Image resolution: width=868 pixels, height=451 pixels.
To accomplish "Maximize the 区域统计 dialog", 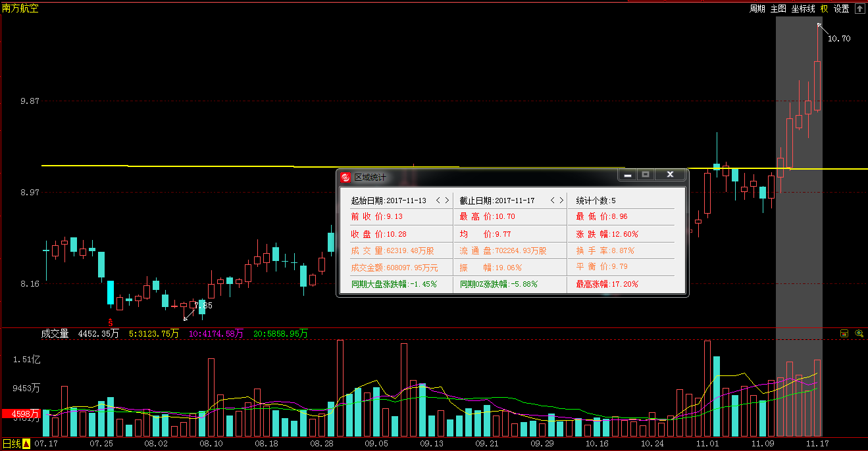I will pos(646,175).
